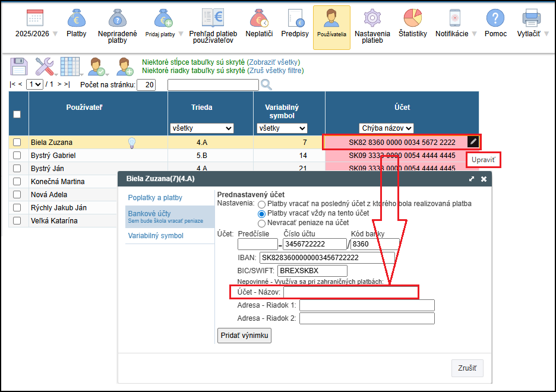Select 'Nevracať peniaze na účet' radio option

coord(261,223)
